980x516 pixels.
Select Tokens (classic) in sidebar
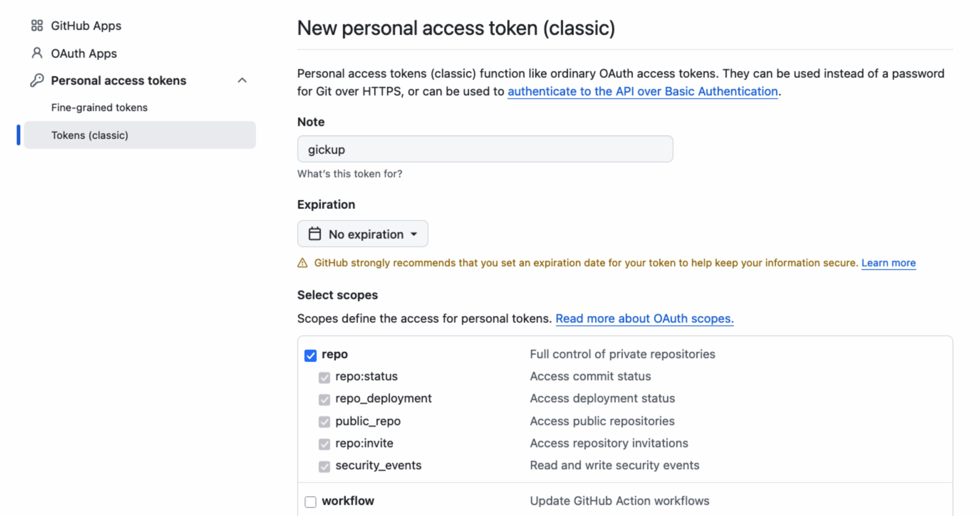[90, 135]
